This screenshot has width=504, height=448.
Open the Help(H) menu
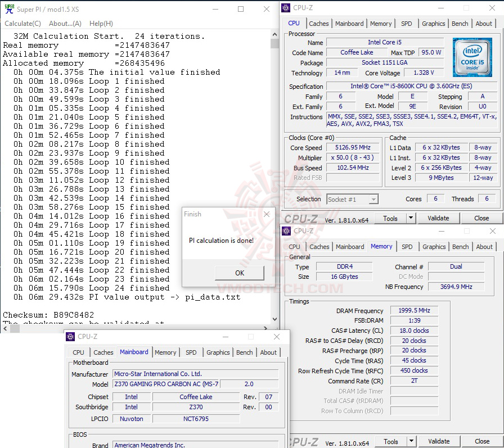tap(101, 24)
